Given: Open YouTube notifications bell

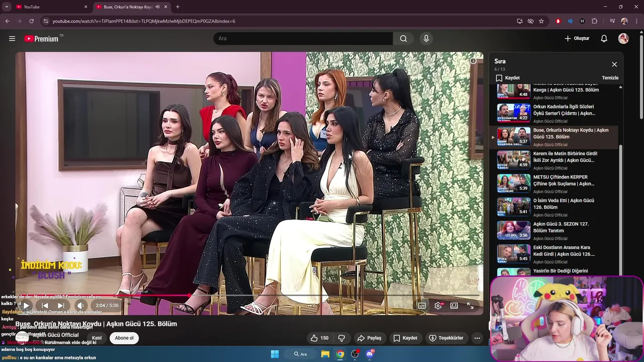Looking at the screenshot, I should coord(604,39).
